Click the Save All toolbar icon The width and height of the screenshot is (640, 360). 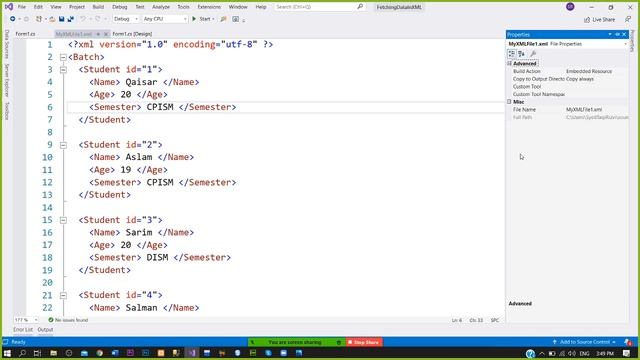click(x=71, y=19)
